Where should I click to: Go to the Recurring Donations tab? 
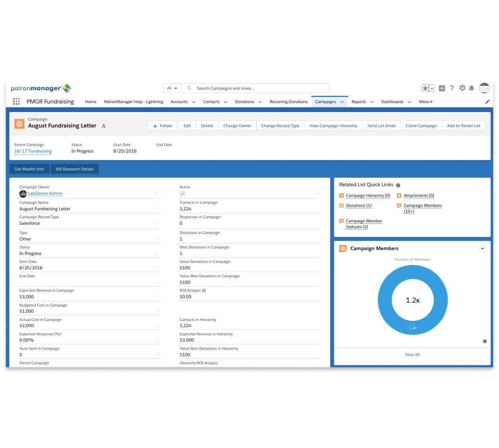[x=288, y=102]
